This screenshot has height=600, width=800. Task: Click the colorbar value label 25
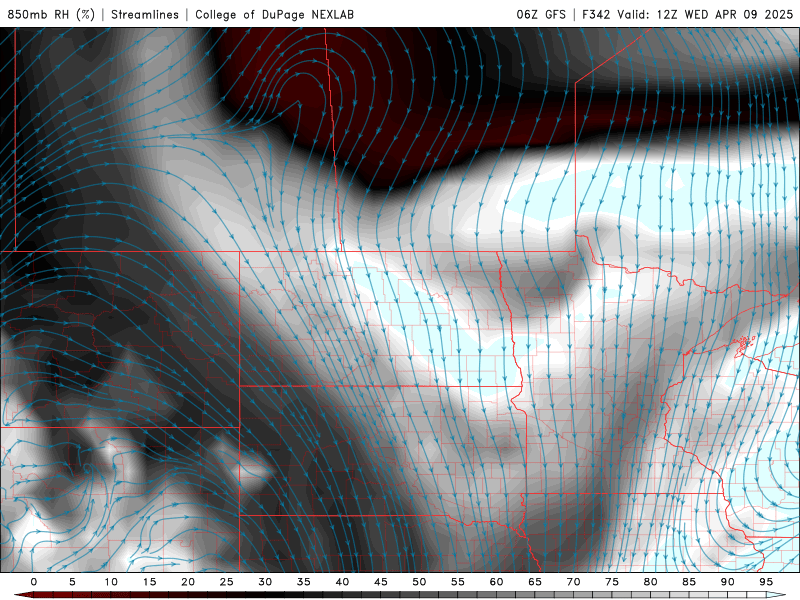[x=227, y=582]
